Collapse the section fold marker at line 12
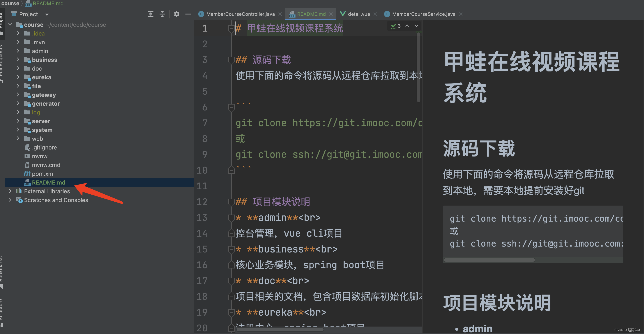Image resolution: width=644 pixels, height=334 pixels. click(x=231, y=202)
